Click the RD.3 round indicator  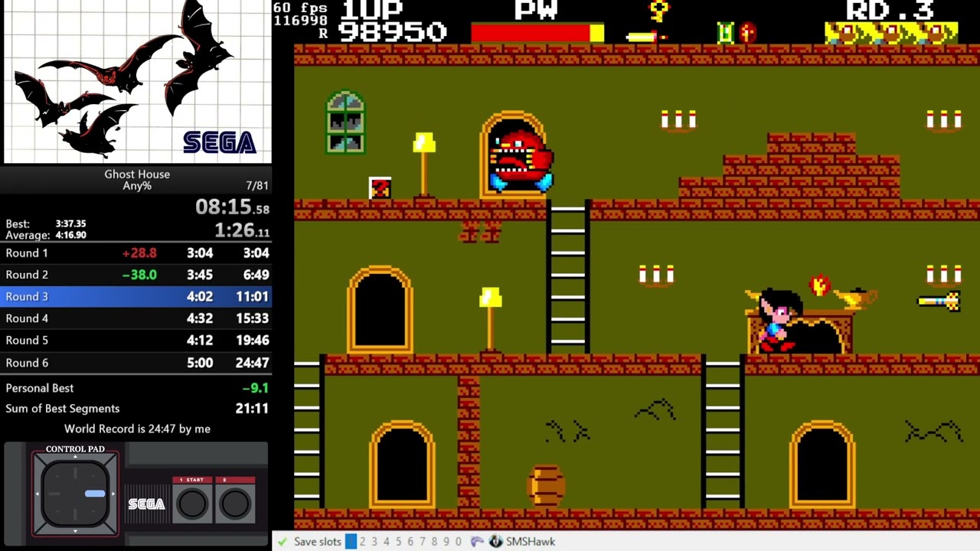pos(890,10)
